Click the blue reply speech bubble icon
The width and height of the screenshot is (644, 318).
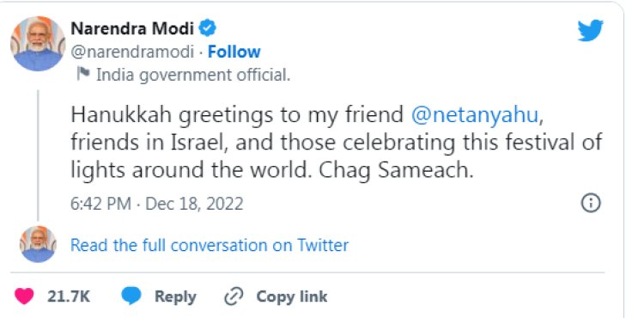[x=131, y=297]
